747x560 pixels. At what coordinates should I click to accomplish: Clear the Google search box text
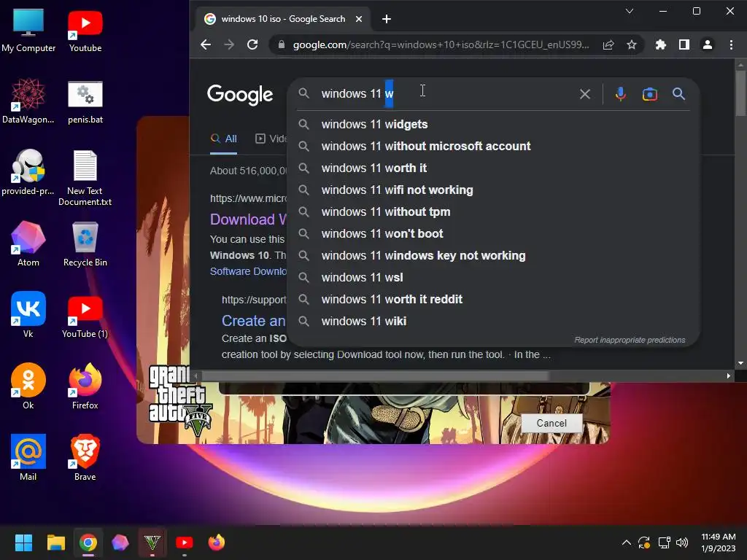click(585, 94)
